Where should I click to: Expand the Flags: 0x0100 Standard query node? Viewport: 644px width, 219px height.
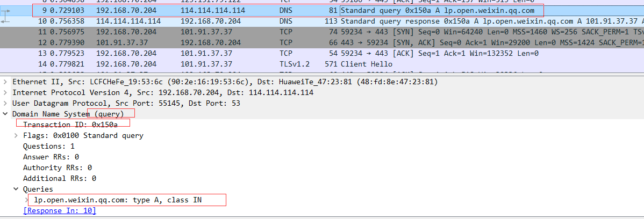(16, 135)
